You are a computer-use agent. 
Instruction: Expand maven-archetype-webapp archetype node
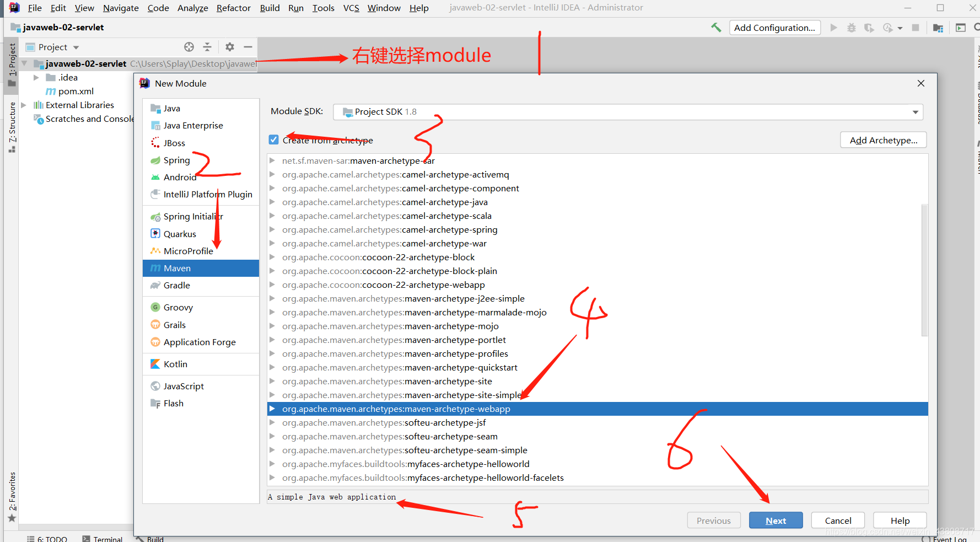pos(272,409)
